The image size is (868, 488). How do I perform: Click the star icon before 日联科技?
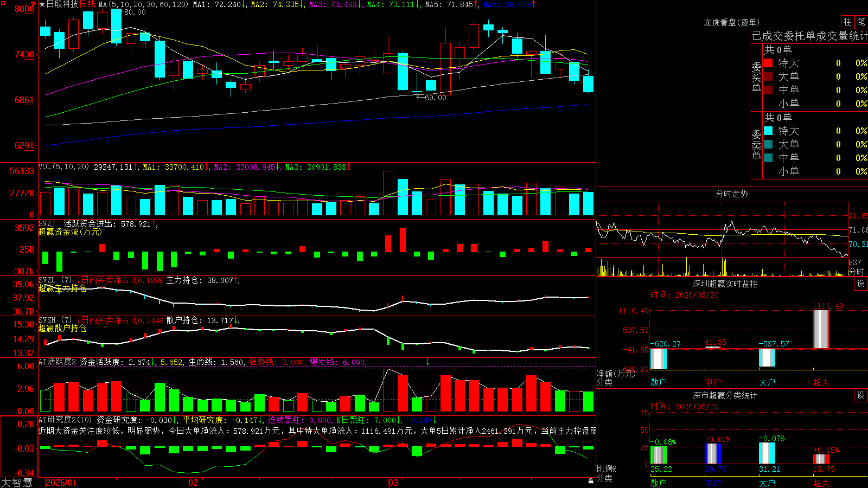[42, 4]
